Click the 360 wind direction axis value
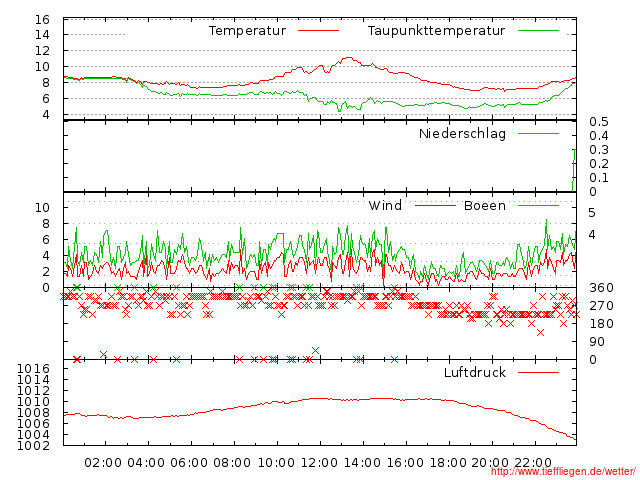640x480 pixels. point(601,288)
